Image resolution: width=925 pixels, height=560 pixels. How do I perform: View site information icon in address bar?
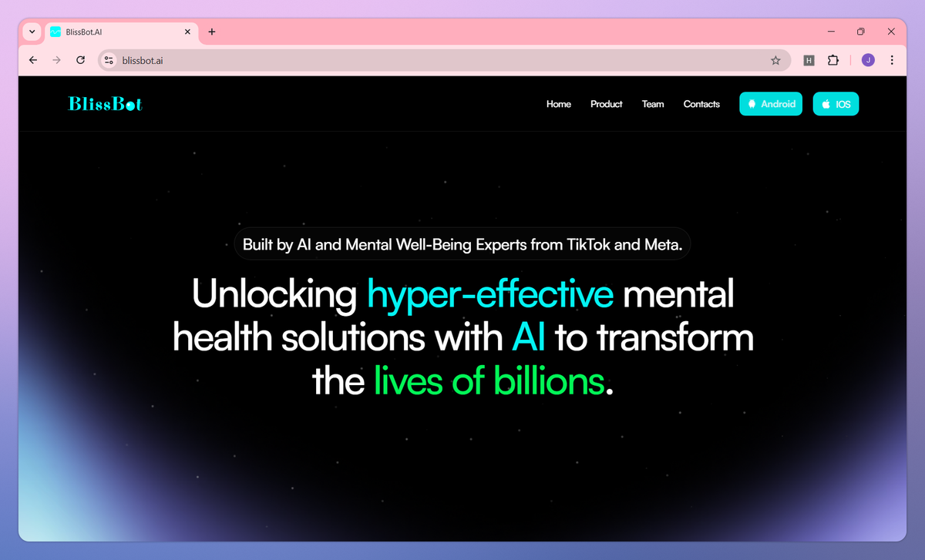click(109, 60)
